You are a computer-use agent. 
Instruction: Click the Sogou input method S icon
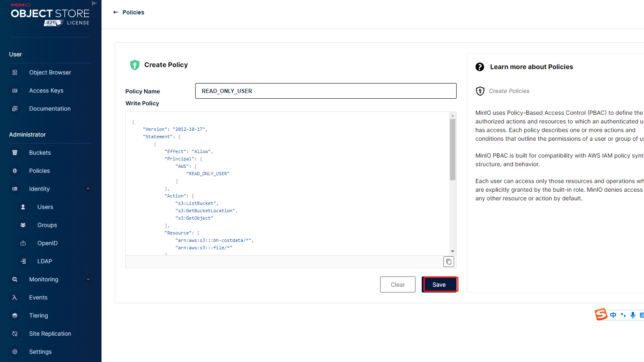click(x=601, y=314)
